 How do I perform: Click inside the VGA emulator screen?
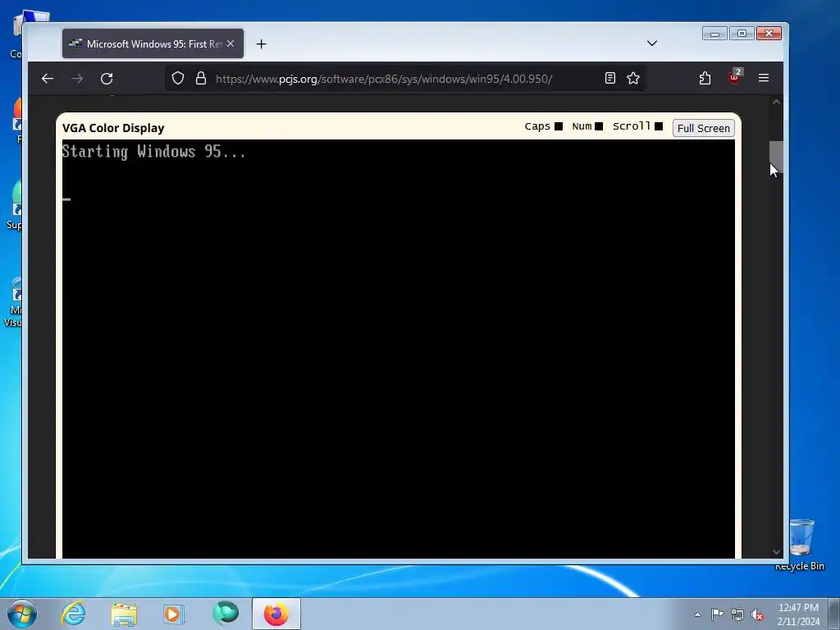(399, 349)
